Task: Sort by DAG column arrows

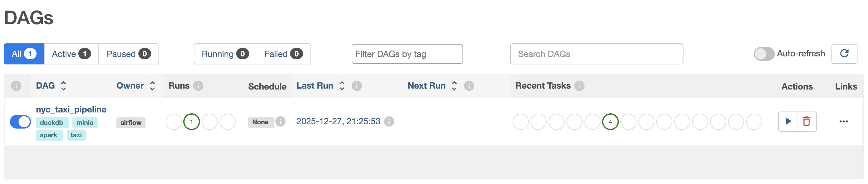Action: click(x=63, y=86)
